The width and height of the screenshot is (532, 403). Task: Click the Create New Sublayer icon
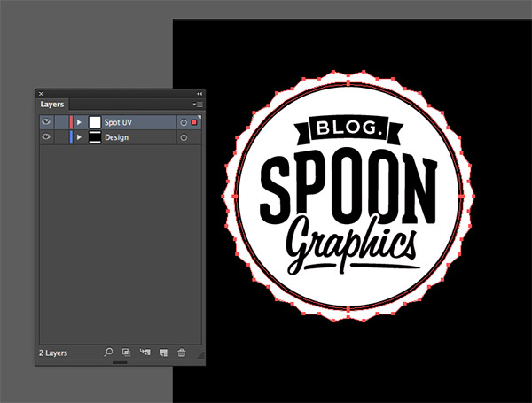145,353
